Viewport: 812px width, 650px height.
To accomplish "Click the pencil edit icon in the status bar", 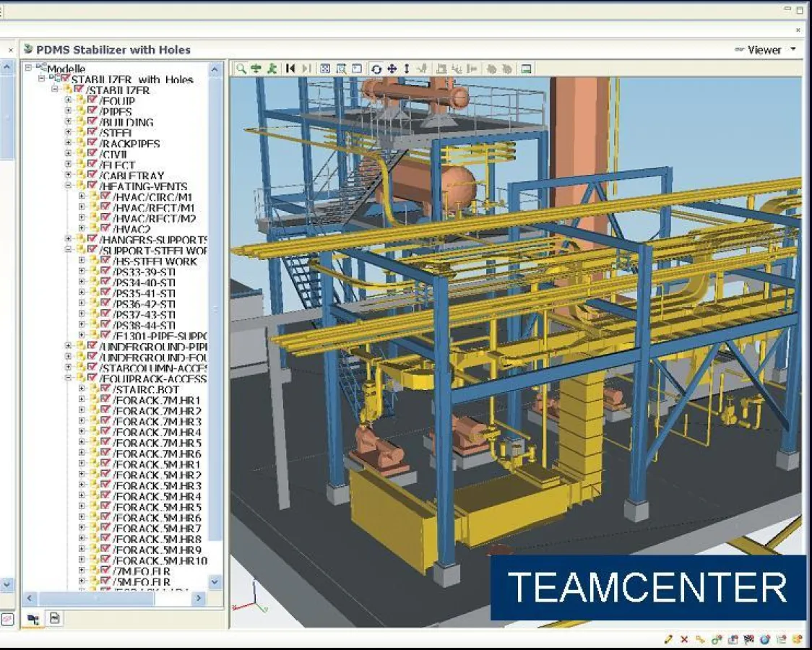I will pos(668,639).
